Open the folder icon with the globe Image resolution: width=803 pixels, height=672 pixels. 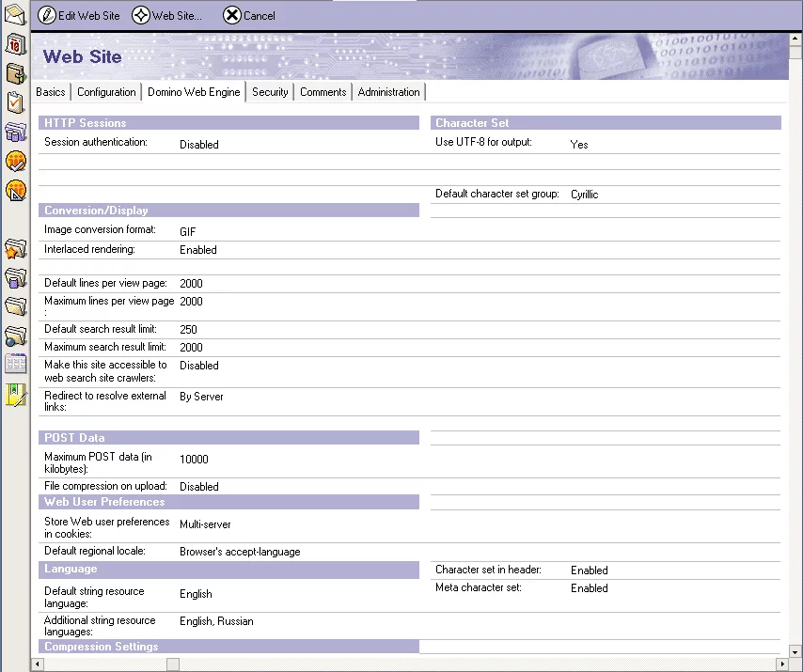coord(15,336)
